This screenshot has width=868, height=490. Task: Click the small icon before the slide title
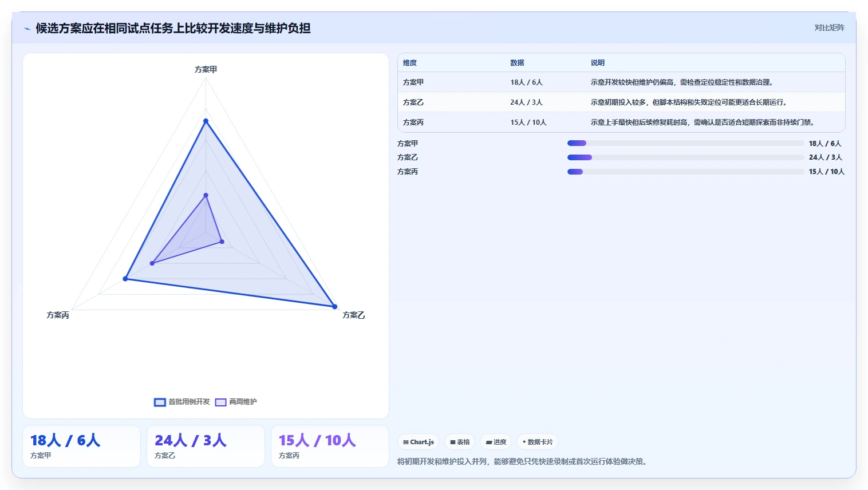coord(27,29)
